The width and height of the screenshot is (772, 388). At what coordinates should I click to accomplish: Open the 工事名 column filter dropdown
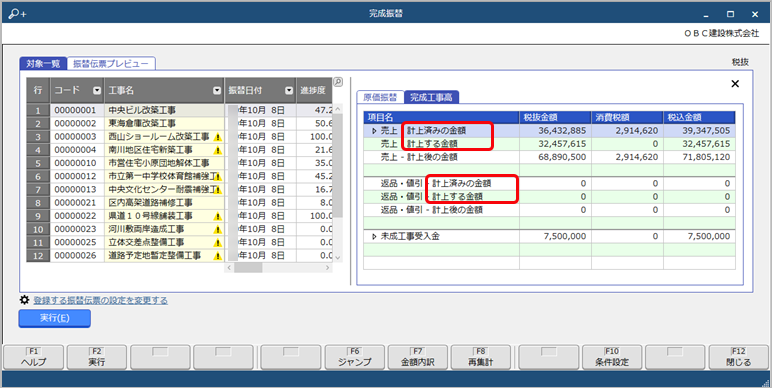tap(217, 91)
